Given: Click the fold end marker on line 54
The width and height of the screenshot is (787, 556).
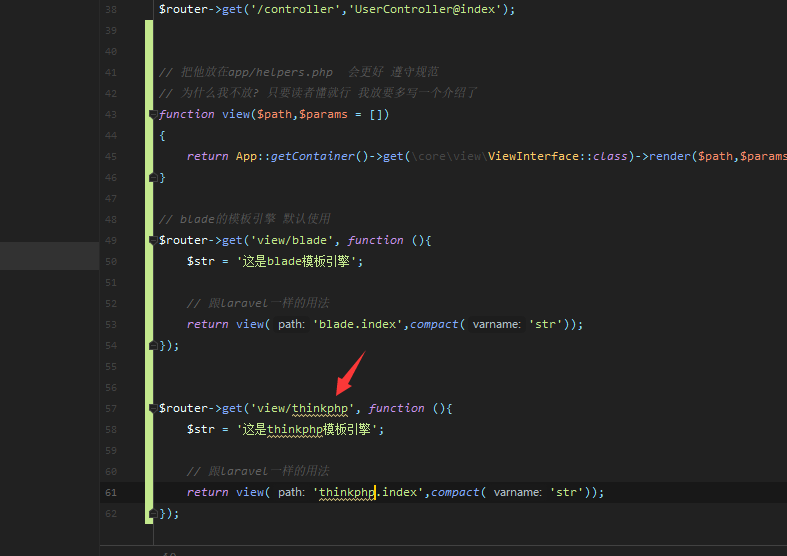Looking at the screenshot, I should pyautogui.click(x=153, y=345).
